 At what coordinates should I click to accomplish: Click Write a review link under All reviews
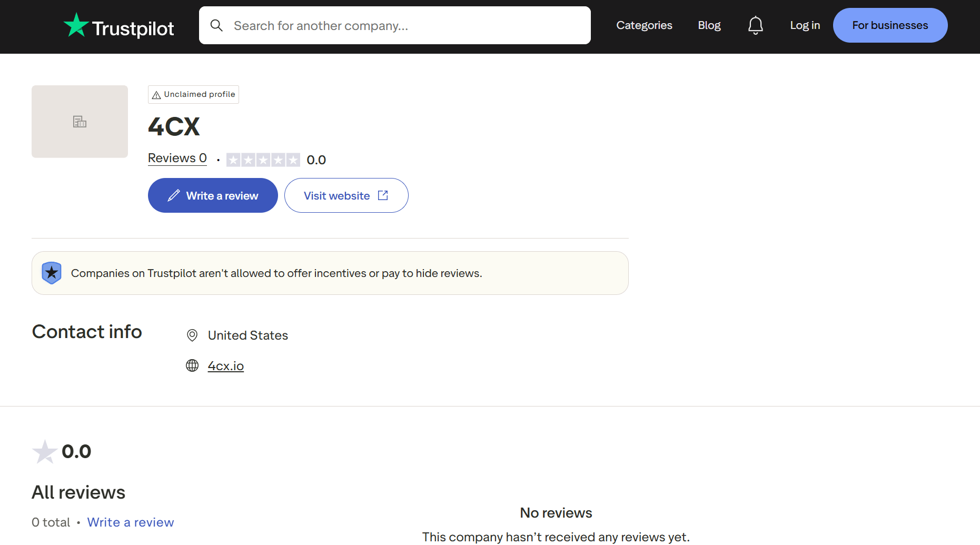[131, 522]
